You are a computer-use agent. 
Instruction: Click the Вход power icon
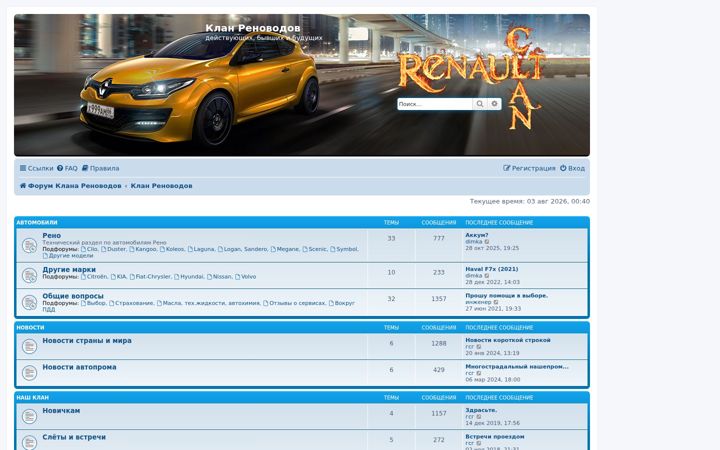[563, 168]
